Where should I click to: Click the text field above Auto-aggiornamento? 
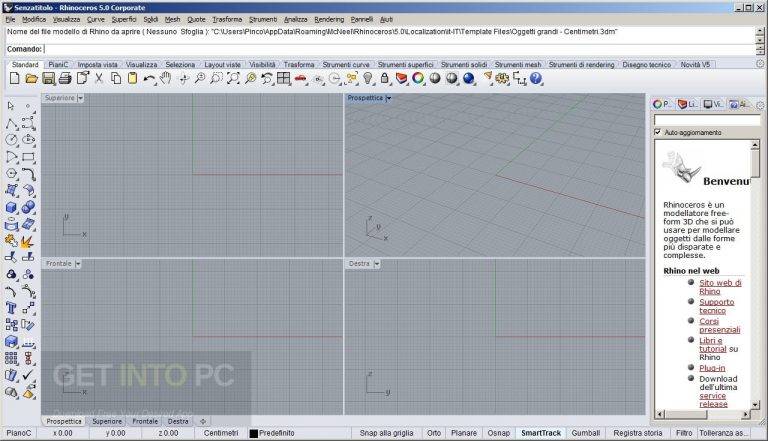coord(707,120)
